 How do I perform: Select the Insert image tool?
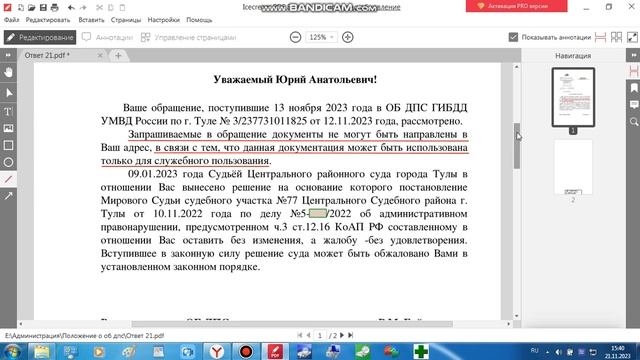click(8, 128)
